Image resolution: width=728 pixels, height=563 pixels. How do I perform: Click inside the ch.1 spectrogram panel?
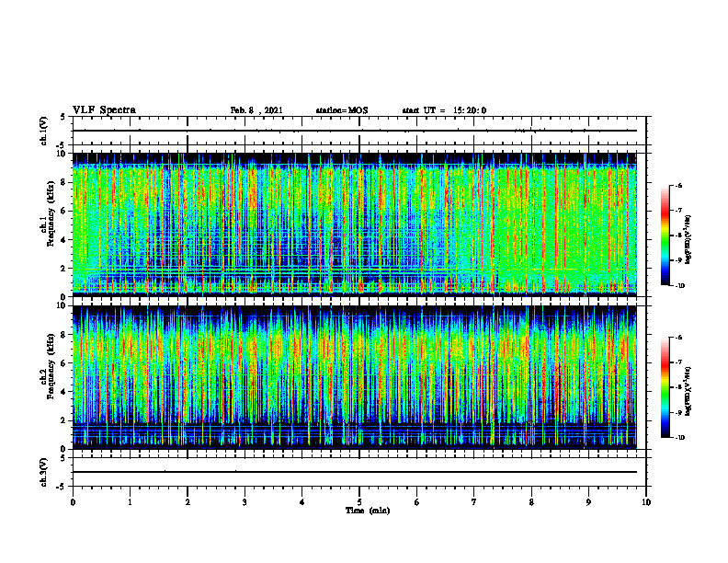click(x=355, y=224)
